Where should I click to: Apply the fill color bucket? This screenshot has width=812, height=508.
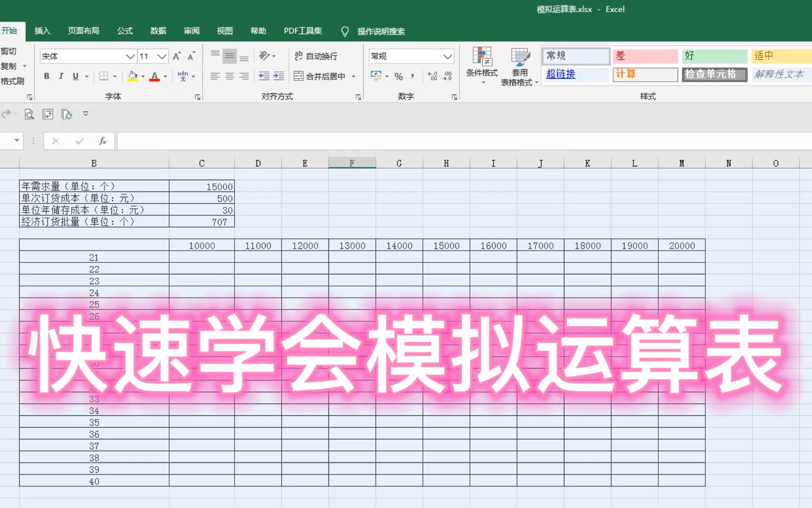click(133, 76)
